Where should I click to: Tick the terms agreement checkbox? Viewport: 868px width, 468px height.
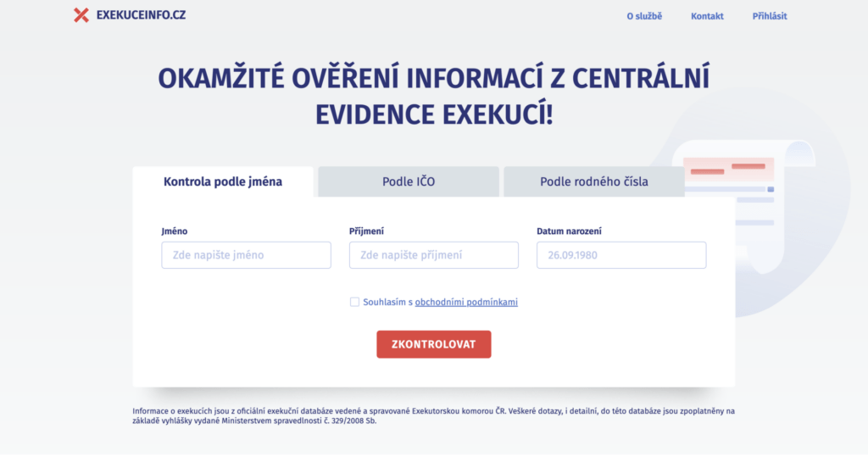tap(354, 302)
